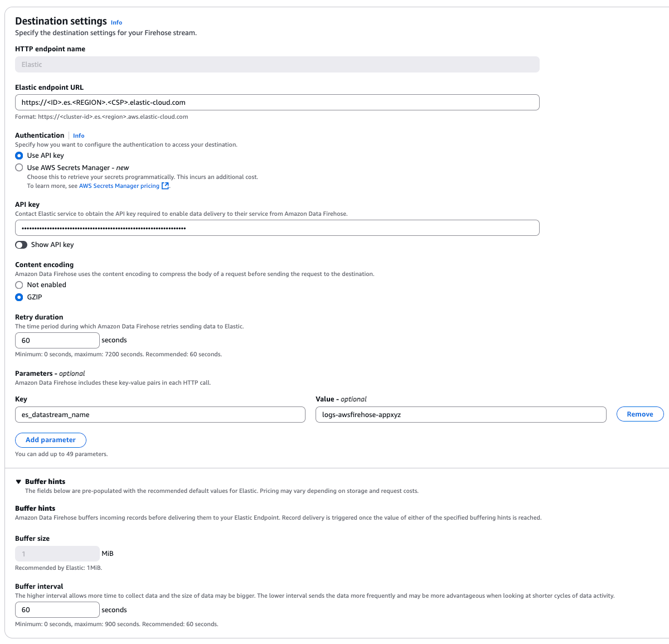The image size is (669, 644).
Task: Toggle the Show API key switch
Action: (x=21, y=245)
